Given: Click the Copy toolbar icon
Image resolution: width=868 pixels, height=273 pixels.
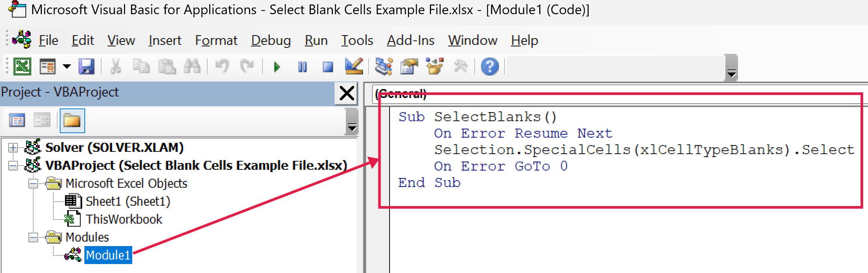Looking at the screenshot, I should point(141,67).
